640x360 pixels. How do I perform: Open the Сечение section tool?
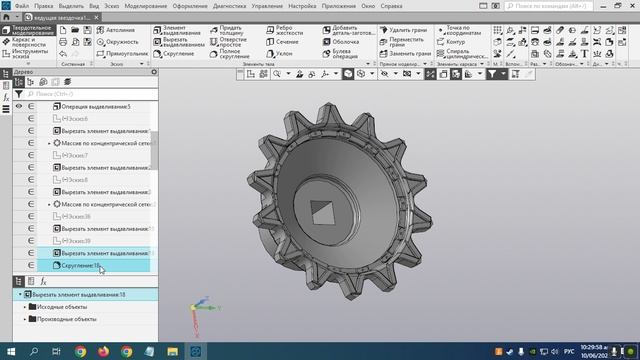(x=282, y=42)
